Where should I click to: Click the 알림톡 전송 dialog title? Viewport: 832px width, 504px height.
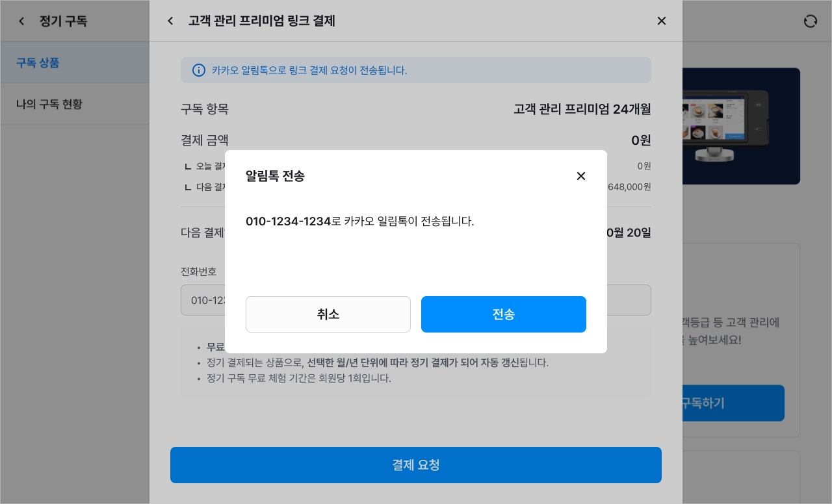pos(275,176)
